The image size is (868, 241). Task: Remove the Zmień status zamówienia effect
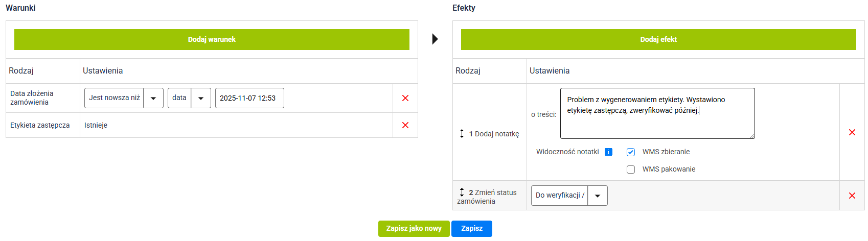[852, 196]
